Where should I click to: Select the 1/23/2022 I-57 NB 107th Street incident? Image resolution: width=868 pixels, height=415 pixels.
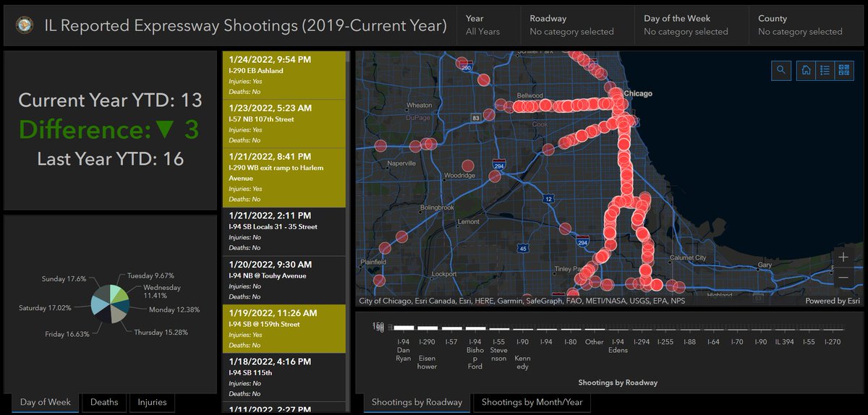pyautogui.click(x=284, y=124)
